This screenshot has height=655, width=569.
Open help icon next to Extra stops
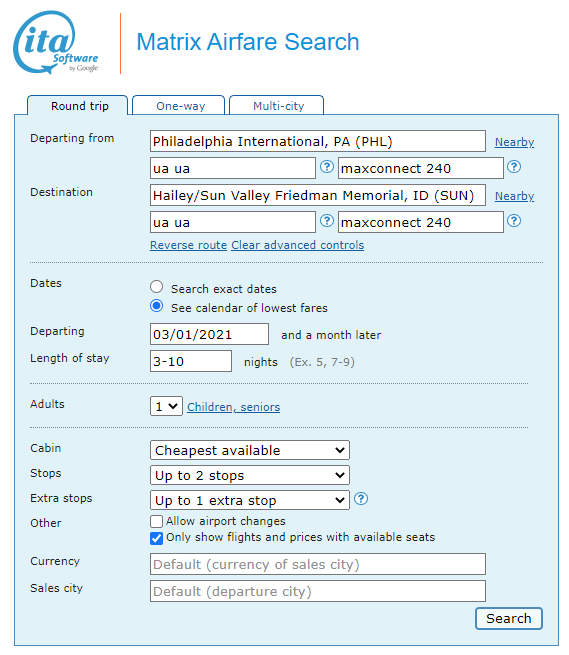361,499
